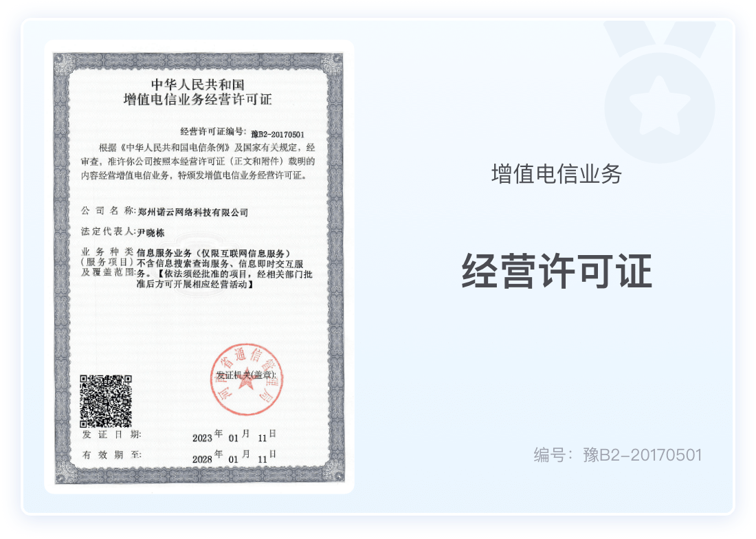
Task: Select the 经营许可证编号 line on the certificate
Action: (242, 133)
